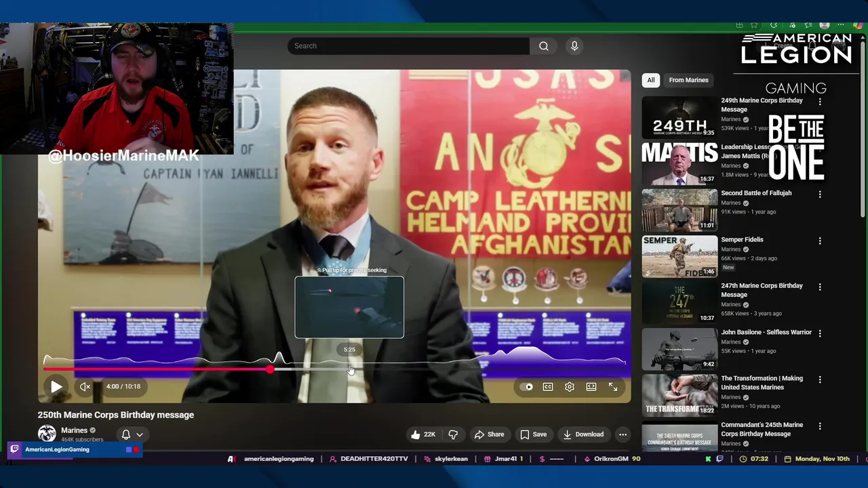Click the Twitch icon in the overlay bar
Screen dimensions: 868x488
click(14, 449)
